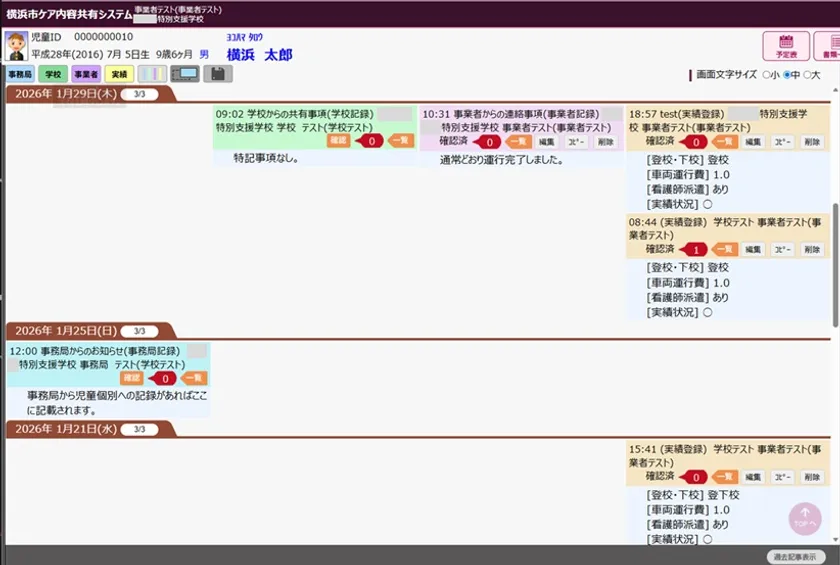Click the 横浜市ケア内容共有システム title
The height and width of the screenshot is (565, 840).
pyautogui.click(x=69, y=14)
